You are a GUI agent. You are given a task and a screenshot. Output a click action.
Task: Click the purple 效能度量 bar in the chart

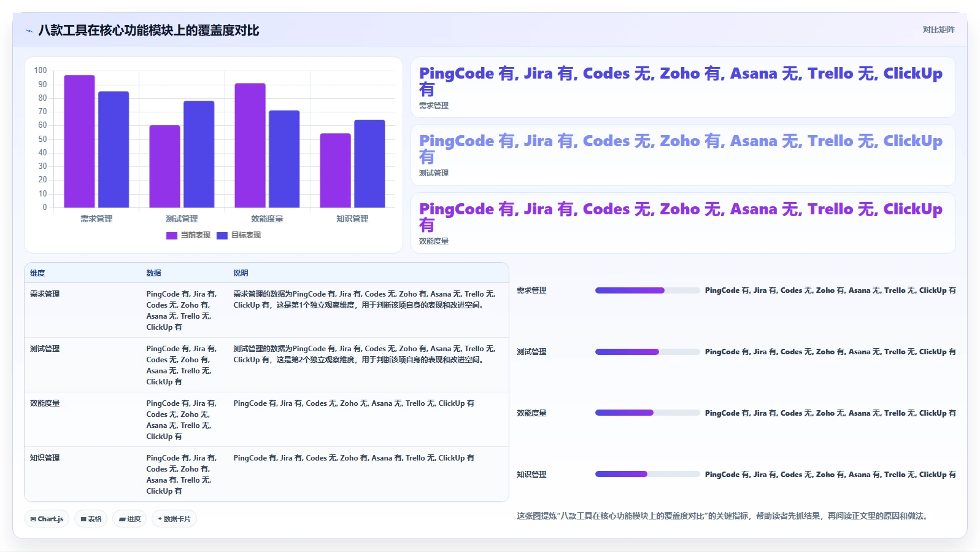[250, 146]
